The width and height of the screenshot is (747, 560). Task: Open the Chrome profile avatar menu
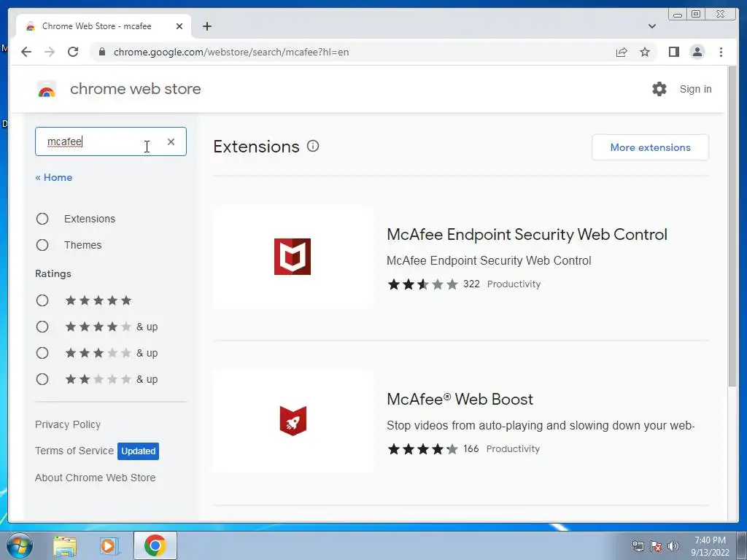pyautogui.click(x=697, y=52)
